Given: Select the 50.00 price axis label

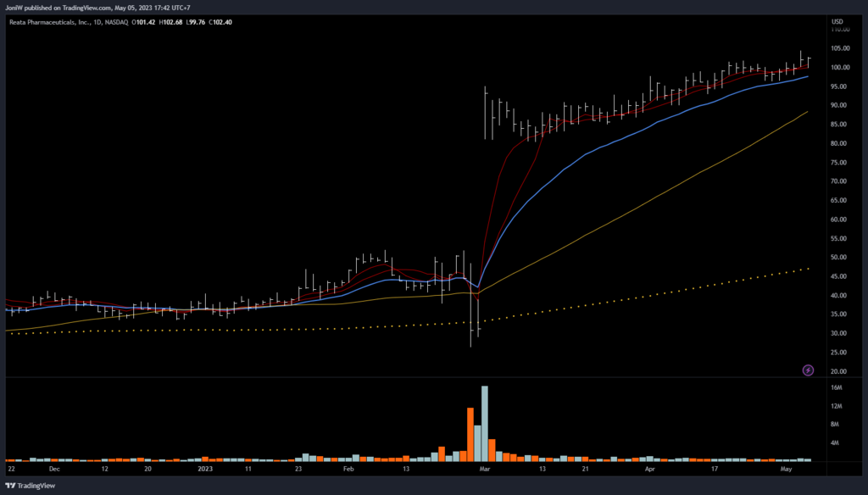Looking at the screenshot, I should [841, 258].
